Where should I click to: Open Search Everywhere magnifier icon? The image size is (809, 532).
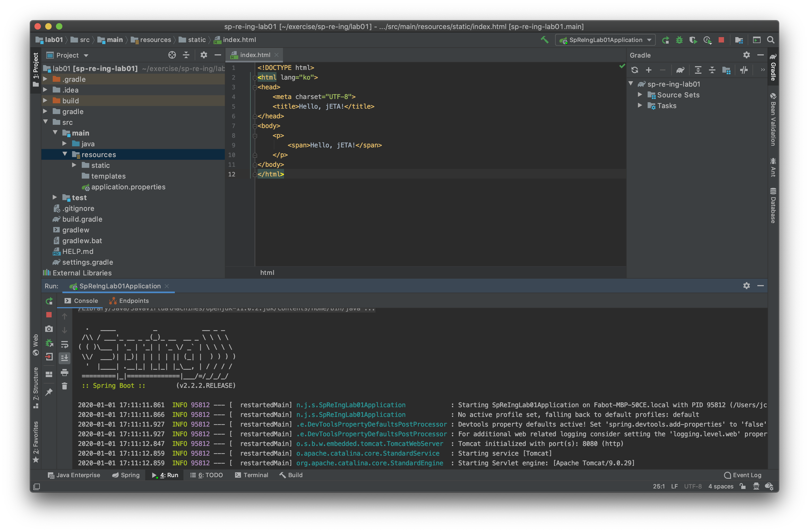(771, 40)
